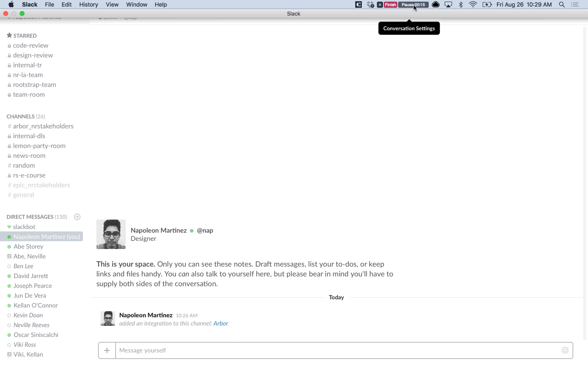Click the date and time in menu bar
Image resolution: width=588 pixels, height=368 pixels.
pos(524,4)
